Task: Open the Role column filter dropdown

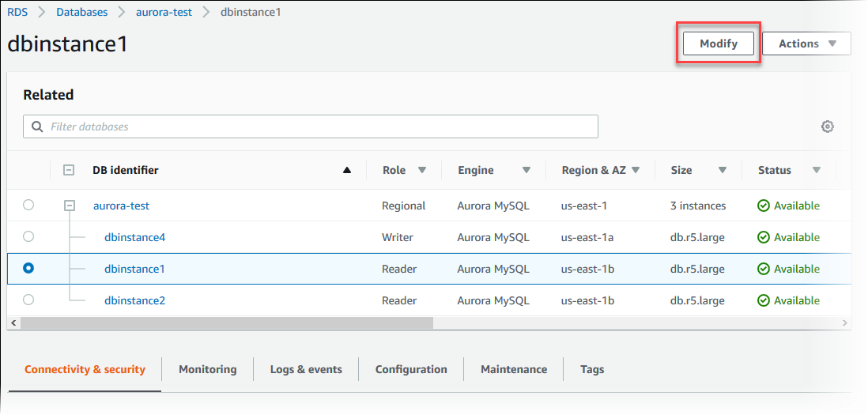Action: click(421, 170)
